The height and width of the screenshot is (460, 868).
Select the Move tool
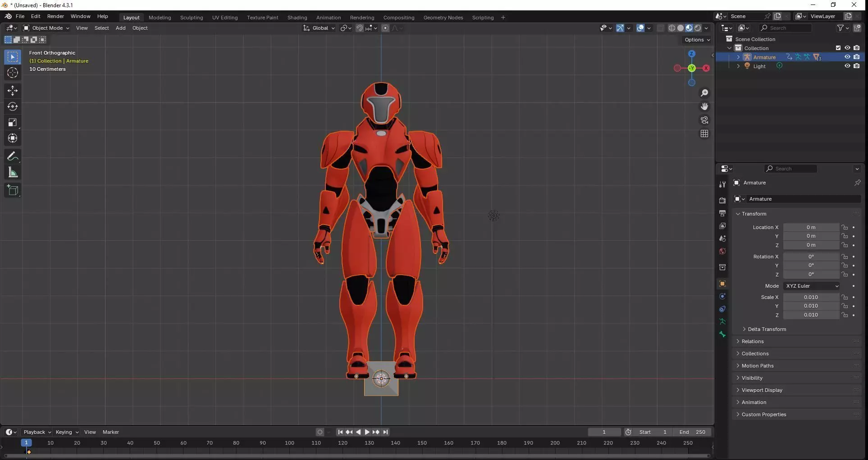[x=13, y=91]
